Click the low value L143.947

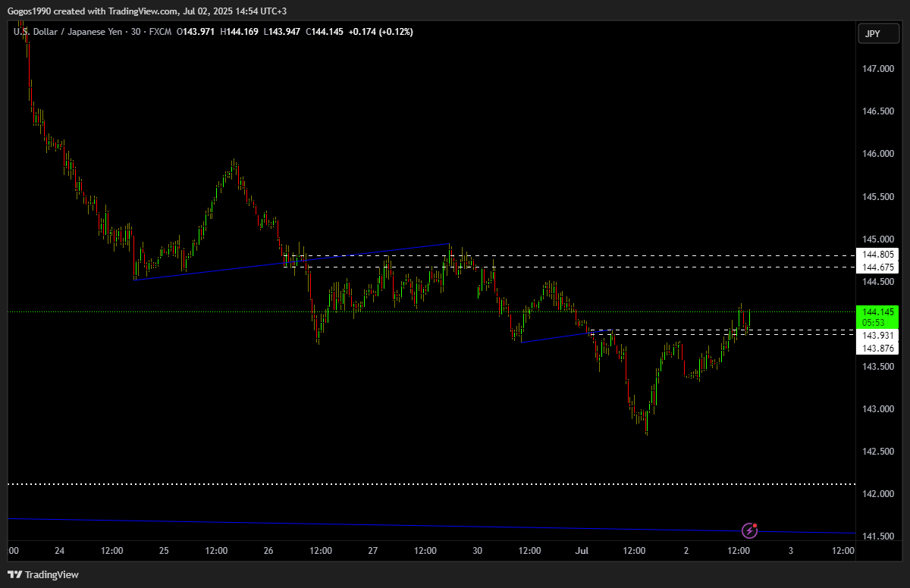(281, 32)
